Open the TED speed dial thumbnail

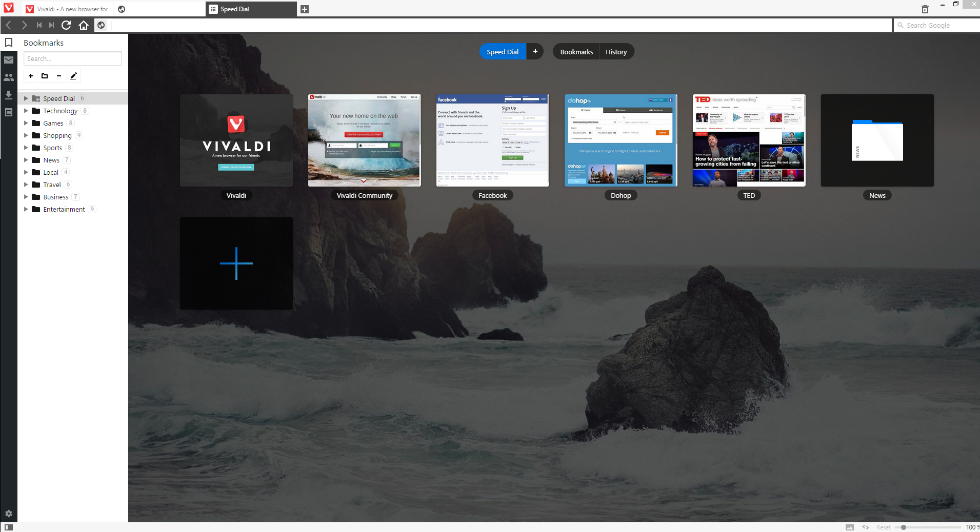(x=749, y=140)
